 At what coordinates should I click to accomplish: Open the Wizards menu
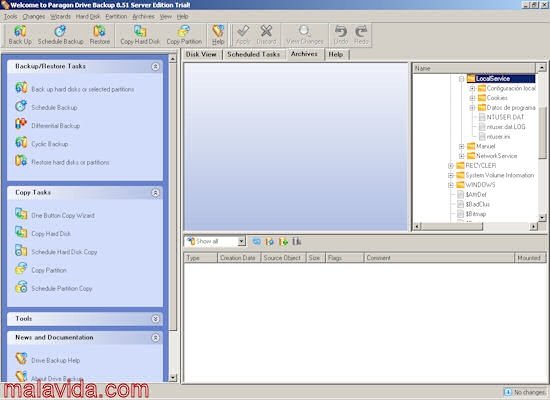60,16
